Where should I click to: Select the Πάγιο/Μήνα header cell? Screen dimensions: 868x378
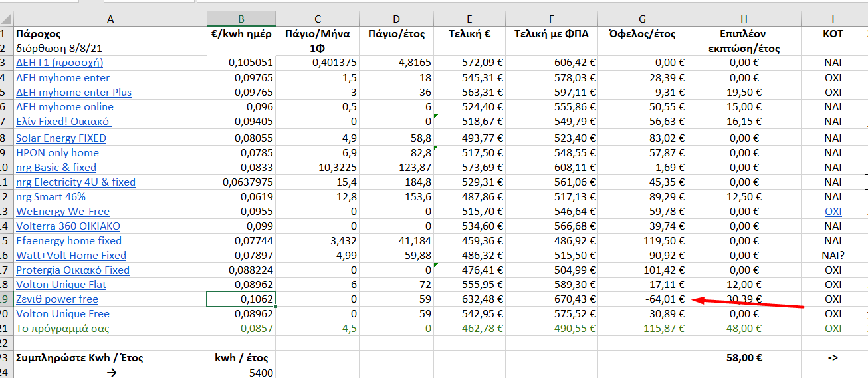318,34
